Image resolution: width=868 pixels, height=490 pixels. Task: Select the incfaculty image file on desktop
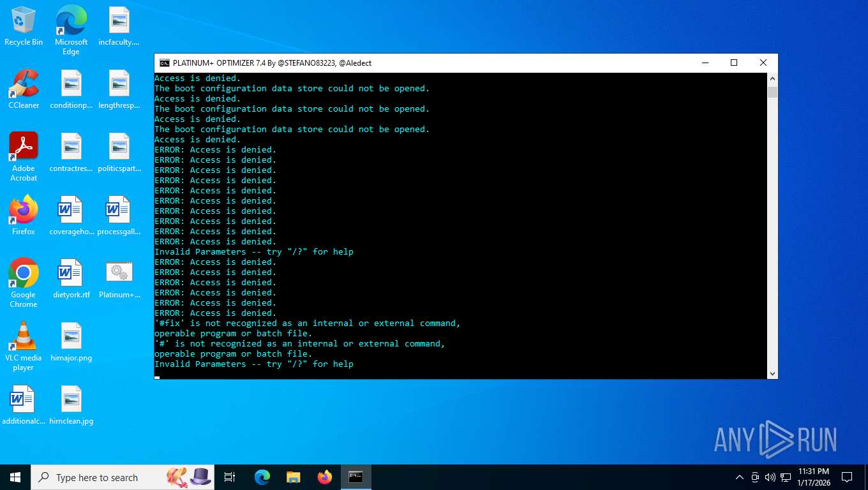[x=119, y=27]
